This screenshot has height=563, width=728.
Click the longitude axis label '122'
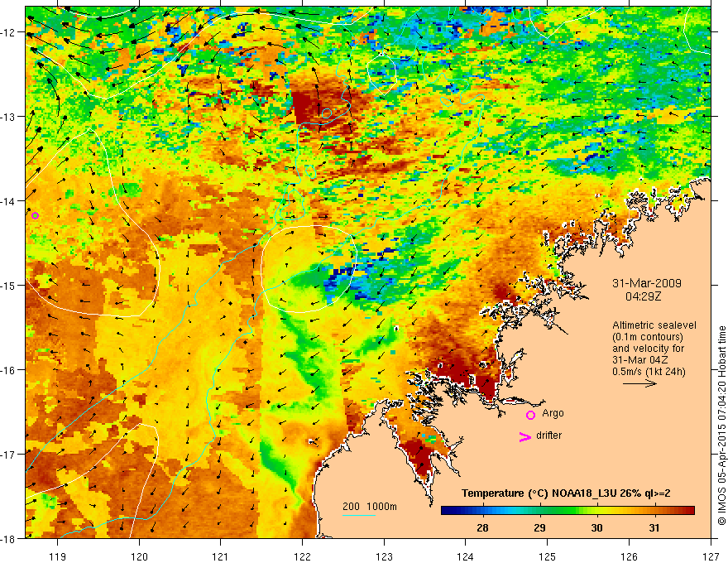pyautogui.click(x=302, y=556)
